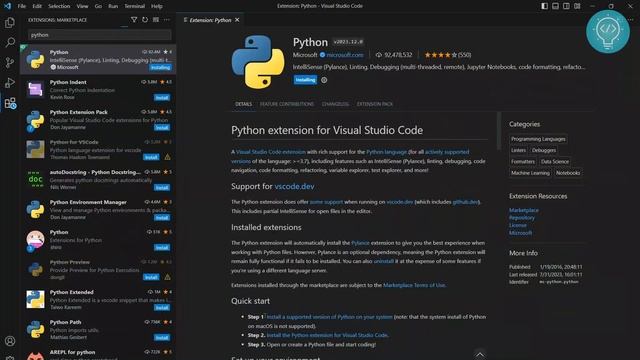Toggle bottom panel layout icon

tap(556, 6)
